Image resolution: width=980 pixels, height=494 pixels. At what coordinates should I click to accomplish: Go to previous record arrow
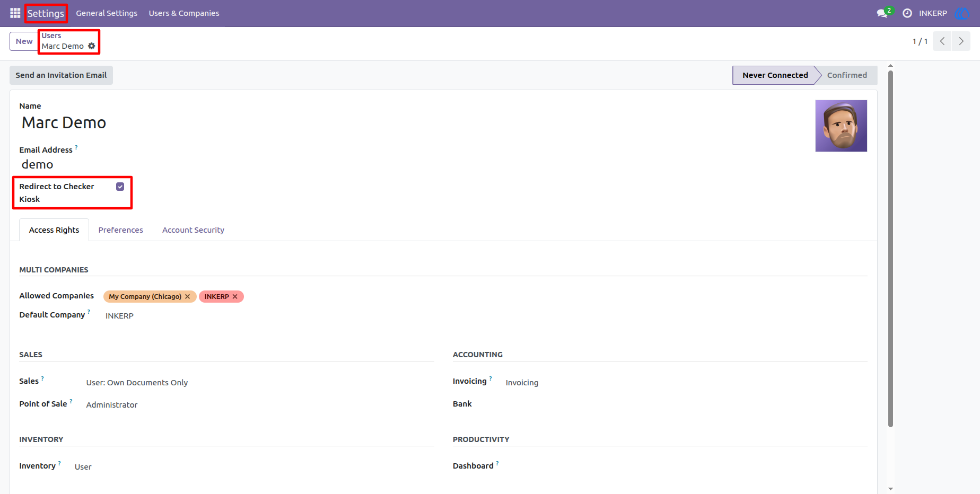pyautogui.click(x=942, y=41)
